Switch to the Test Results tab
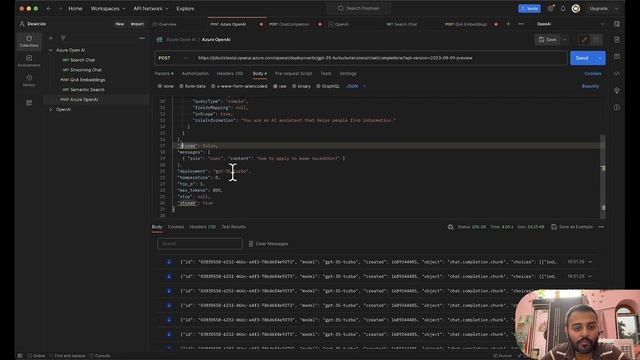640x360 pixels. pos(233,227)
